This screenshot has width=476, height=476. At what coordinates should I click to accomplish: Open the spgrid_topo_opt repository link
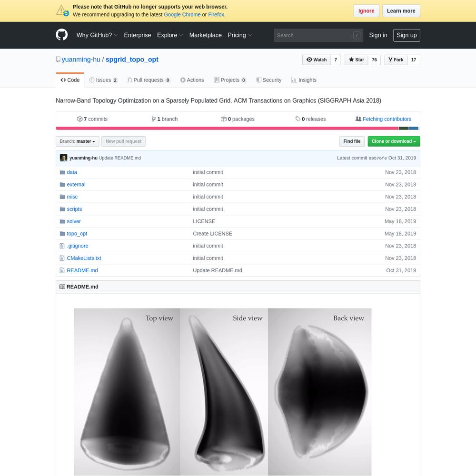(132, 59)
